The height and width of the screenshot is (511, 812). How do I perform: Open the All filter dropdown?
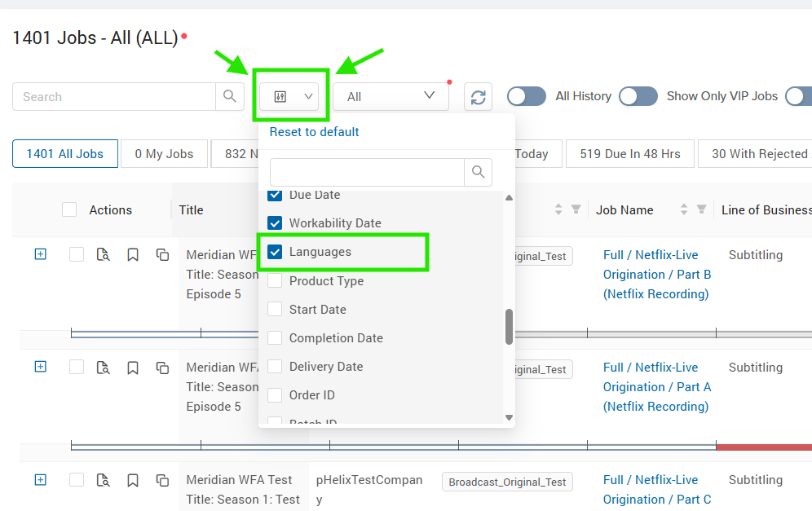click(x=391, y=96)
